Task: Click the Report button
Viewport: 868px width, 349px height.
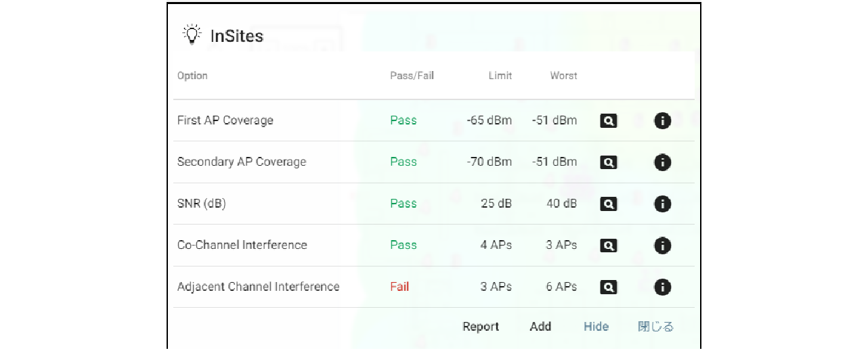Action: pyautogui.click(x=481, y=327)
